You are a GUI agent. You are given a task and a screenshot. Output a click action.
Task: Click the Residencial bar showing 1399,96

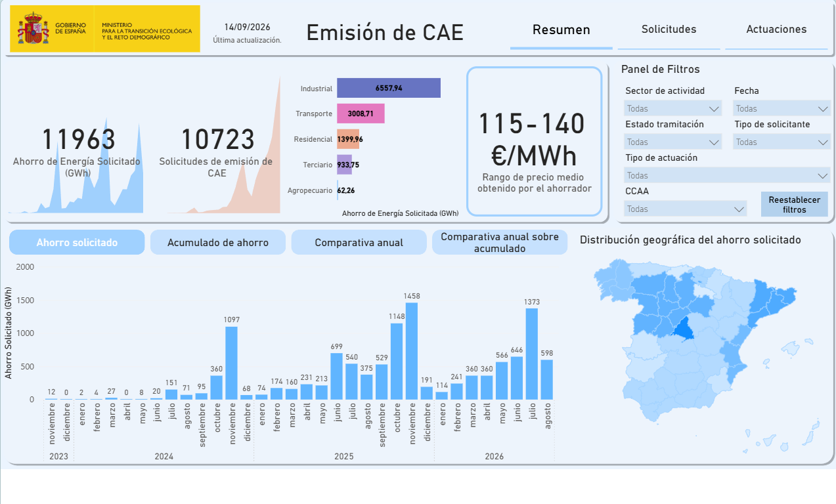click(348, 139)
